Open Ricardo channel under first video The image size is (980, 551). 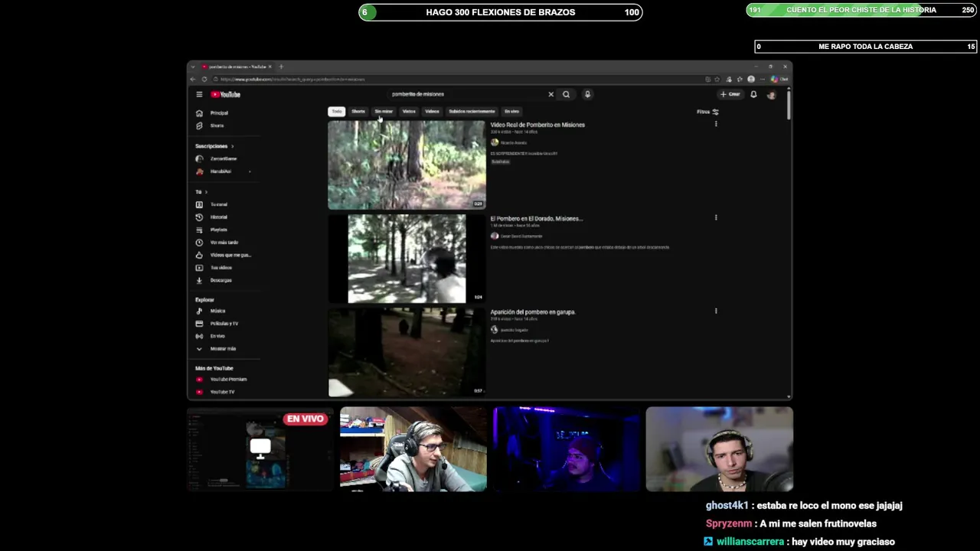508,142
